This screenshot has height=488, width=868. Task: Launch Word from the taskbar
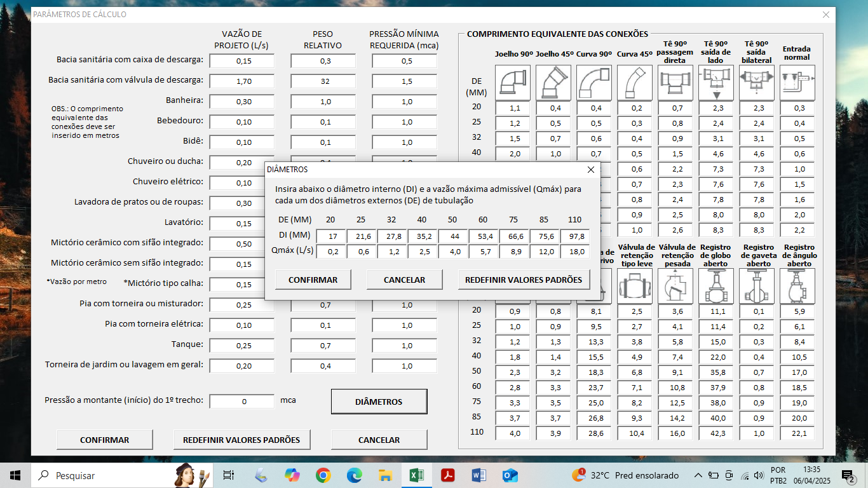pyautogui.click(x=478, y=475)
